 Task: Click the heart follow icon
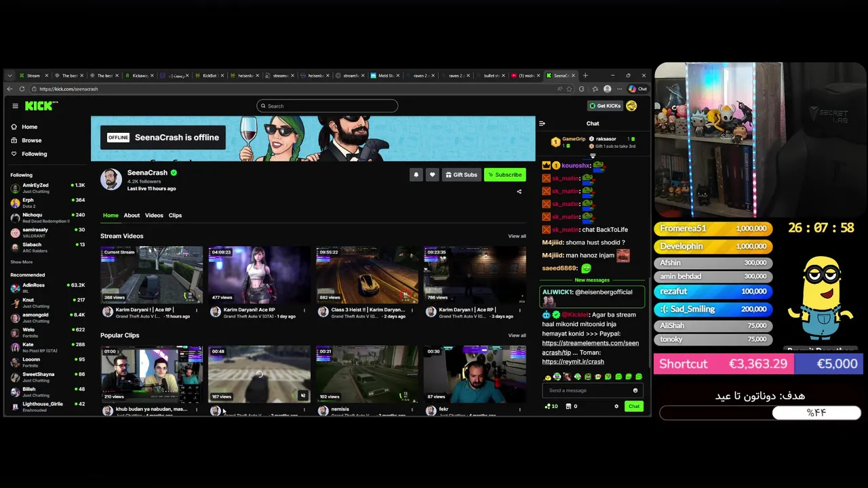pos(432,175)
